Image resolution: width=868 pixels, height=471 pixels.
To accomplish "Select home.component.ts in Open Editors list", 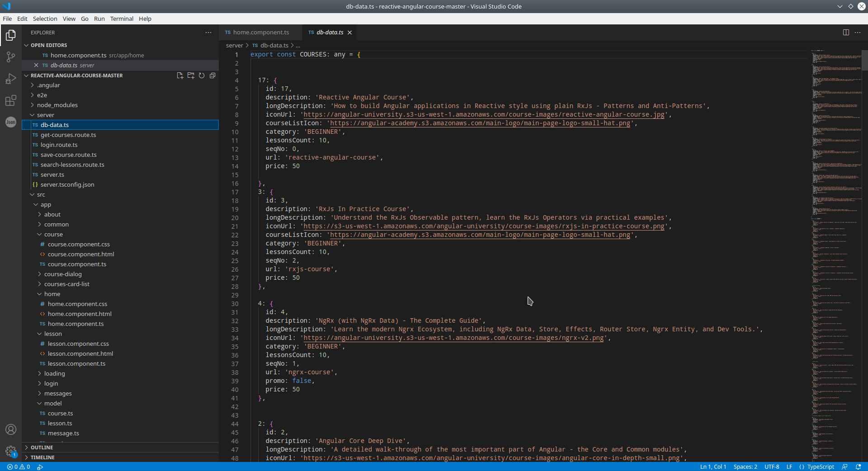I will (x=121, y=55).
